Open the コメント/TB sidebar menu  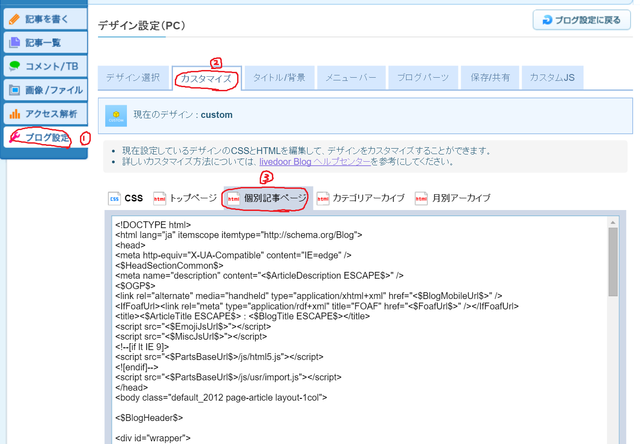tap(45, 66)
